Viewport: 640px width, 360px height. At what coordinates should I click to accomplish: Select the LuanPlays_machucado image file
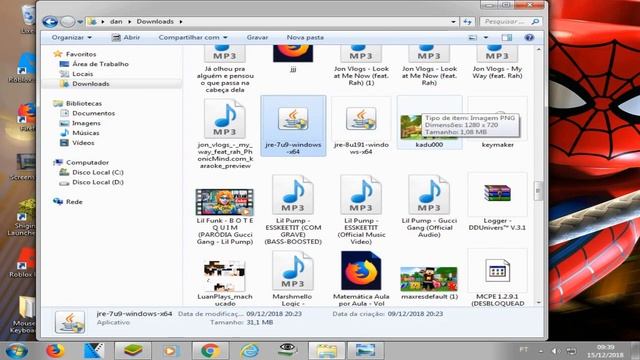point(225,283)
